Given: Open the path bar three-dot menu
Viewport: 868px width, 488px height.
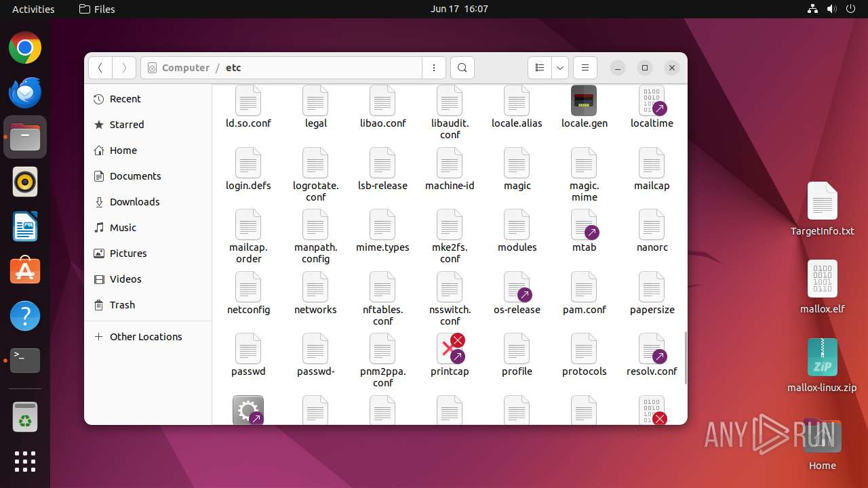Looking at the screenshot, I should pyautogui.click(x=434, y=68).
